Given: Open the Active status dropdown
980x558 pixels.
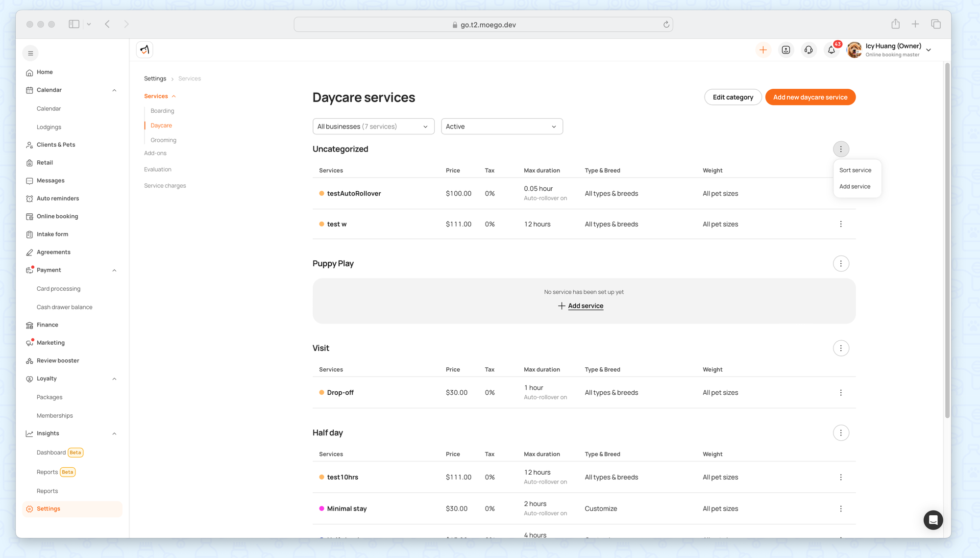Looking at the screenshot, I should tap(502, 127).
